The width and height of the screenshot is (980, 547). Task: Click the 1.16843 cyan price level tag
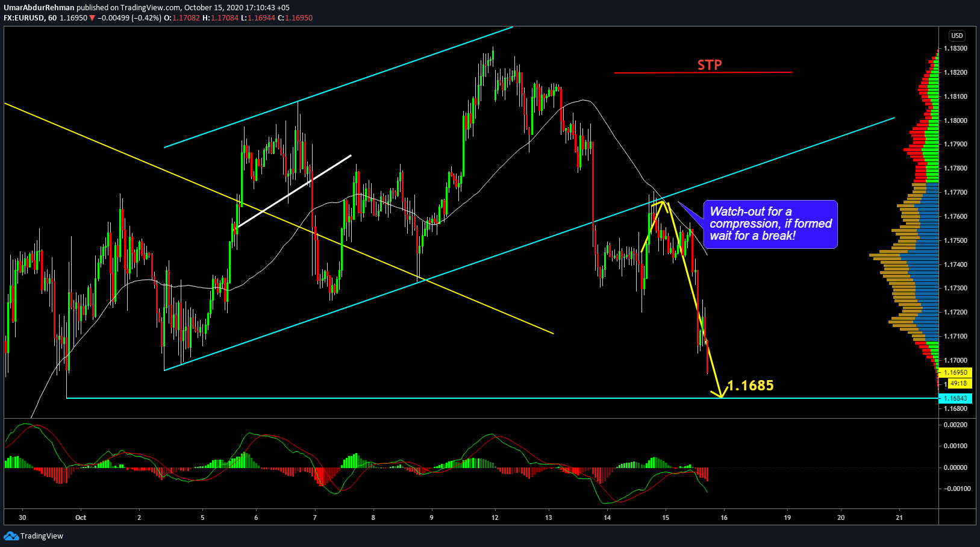tap(955, 398)
